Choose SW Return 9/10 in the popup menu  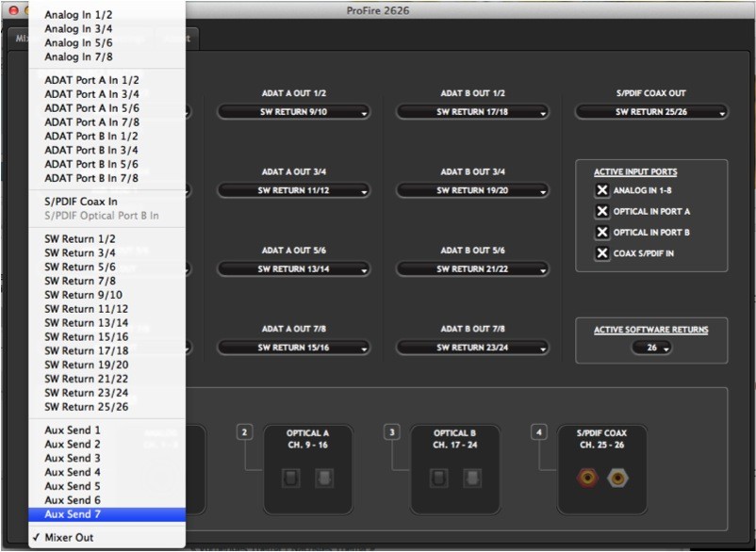point(107,295)
